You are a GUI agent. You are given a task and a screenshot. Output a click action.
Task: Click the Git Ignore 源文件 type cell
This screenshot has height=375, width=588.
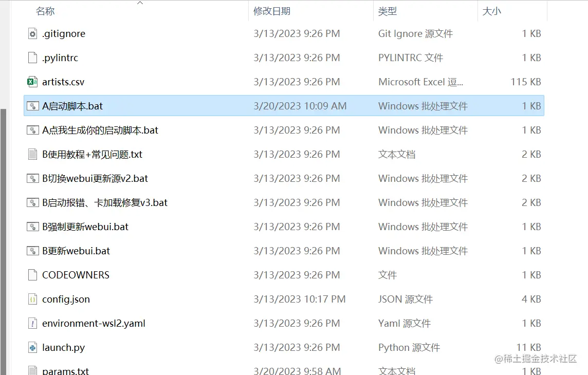pos(415,34)
